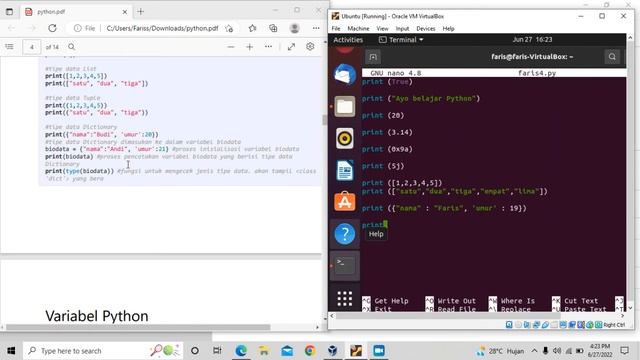Enter PDF full screen view
The width and height of the screenshot is (640, 360).
291,47
